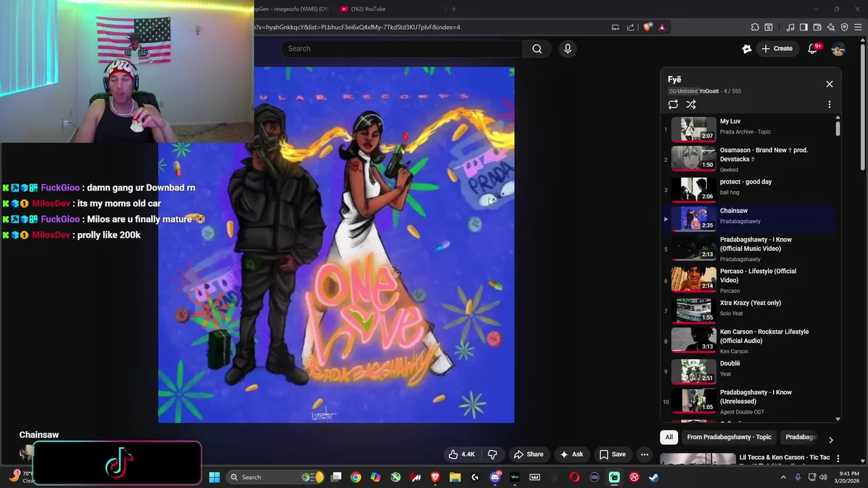
Task: Open Discord from the taskbar
Action: pyautogui.click(x=495, y=477)
